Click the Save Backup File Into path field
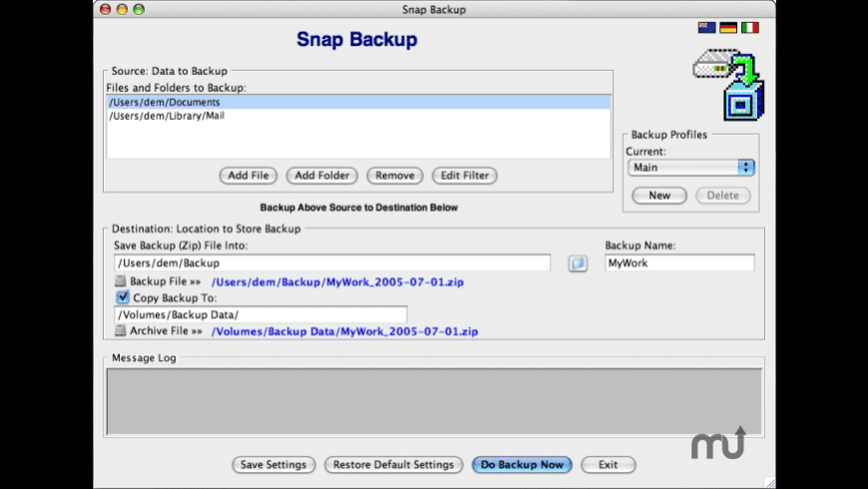Image resolution: width=868 pixels, height=489 pixels. click(332, 263)
